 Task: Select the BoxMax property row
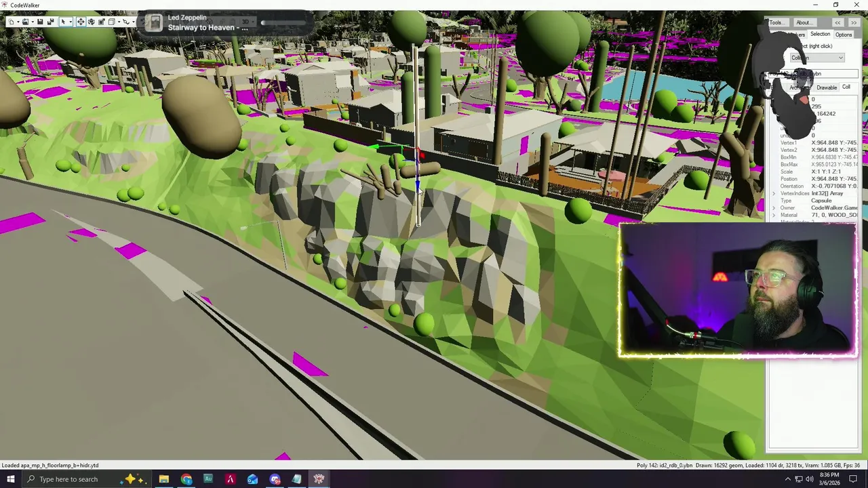814,164
